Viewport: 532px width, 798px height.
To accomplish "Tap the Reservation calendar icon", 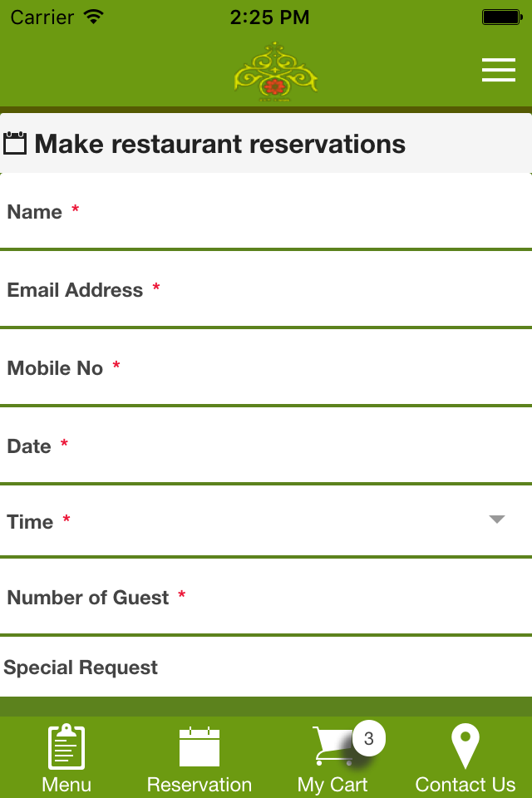I will (x=199, y=746).
